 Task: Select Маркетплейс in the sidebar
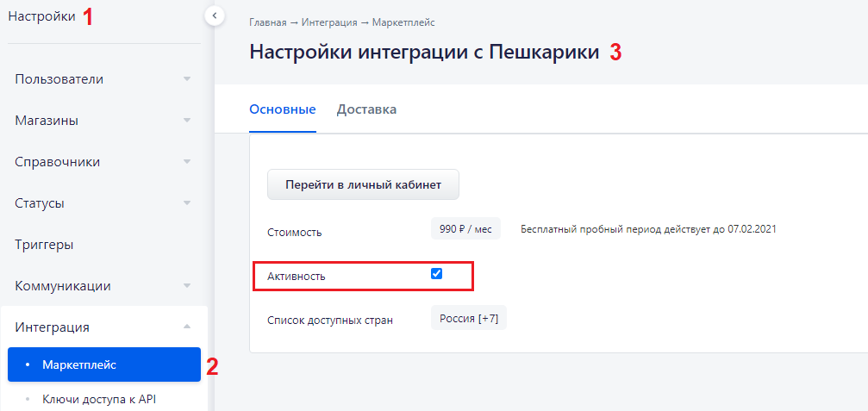[x=104, y=364]
